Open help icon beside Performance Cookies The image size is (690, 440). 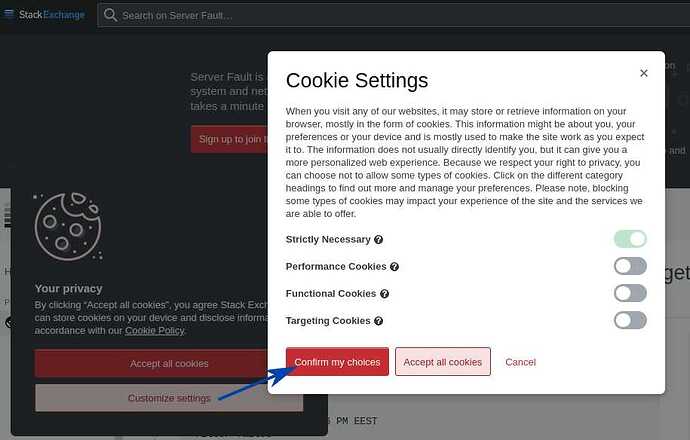point(394,267)
